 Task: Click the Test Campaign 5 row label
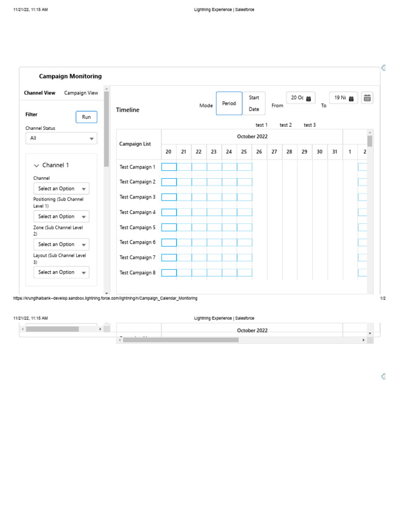137,228
